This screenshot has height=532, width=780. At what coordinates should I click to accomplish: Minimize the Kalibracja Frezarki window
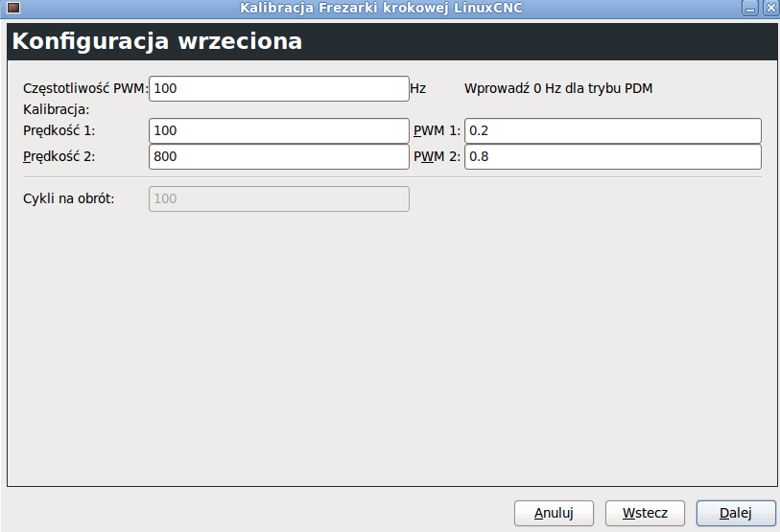[x=750, y=8]
